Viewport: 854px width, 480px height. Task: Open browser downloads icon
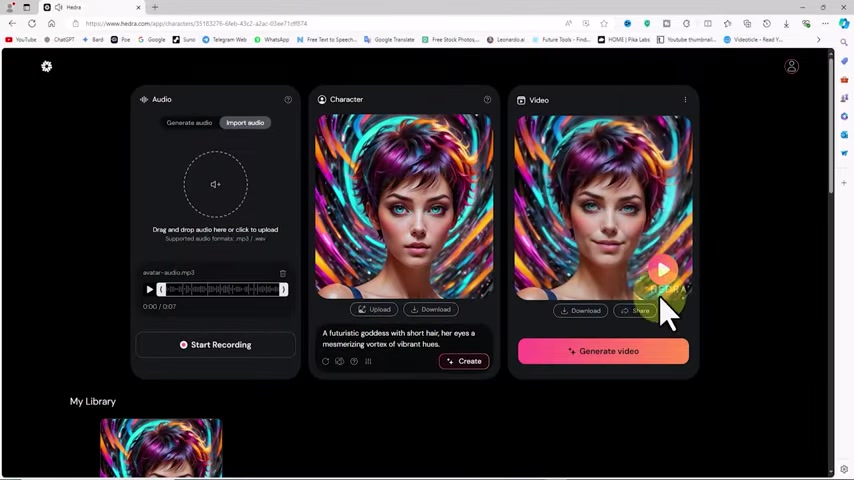(786, 23)
